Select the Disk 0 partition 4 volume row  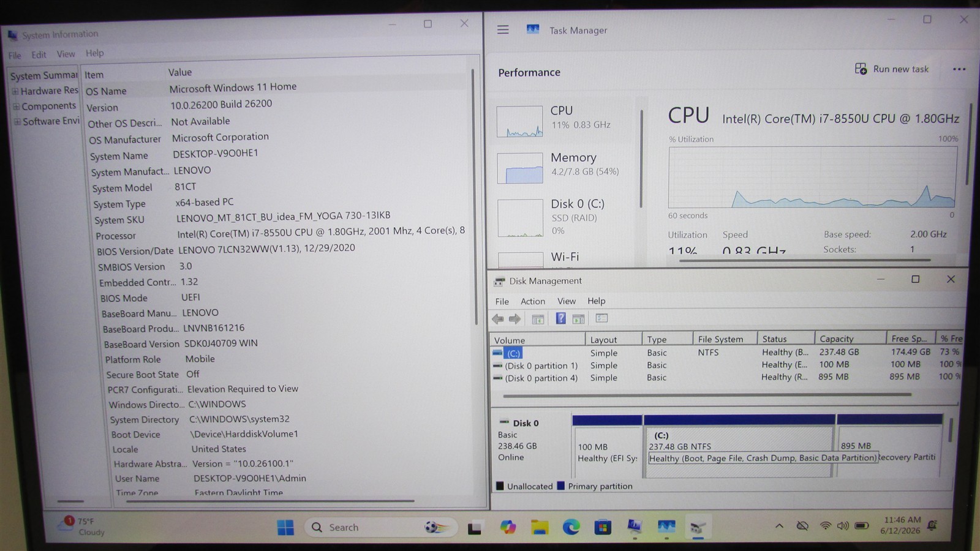click(726, 377)
